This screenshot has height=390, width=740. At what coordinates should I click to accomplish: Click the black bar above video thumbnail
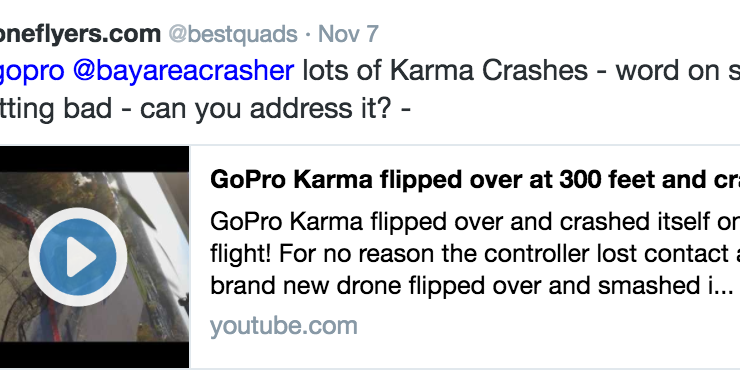point(94,159)
